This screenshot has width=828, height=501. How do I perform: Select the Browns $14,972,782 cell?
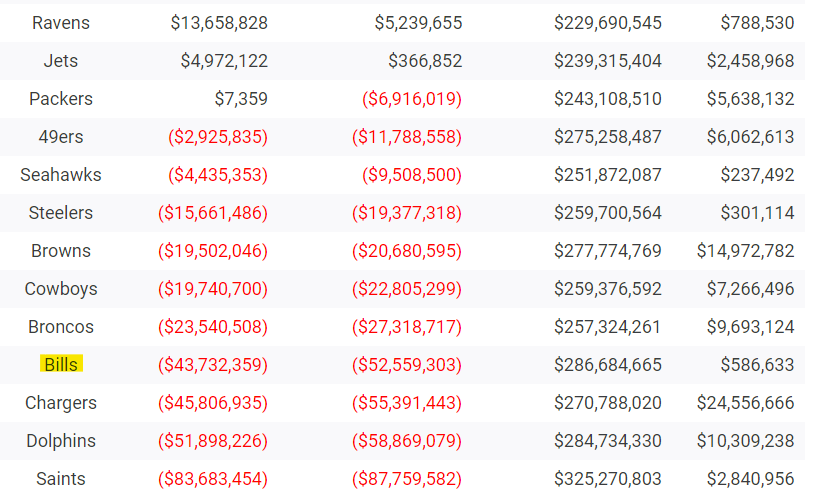(x=746, y=251)
